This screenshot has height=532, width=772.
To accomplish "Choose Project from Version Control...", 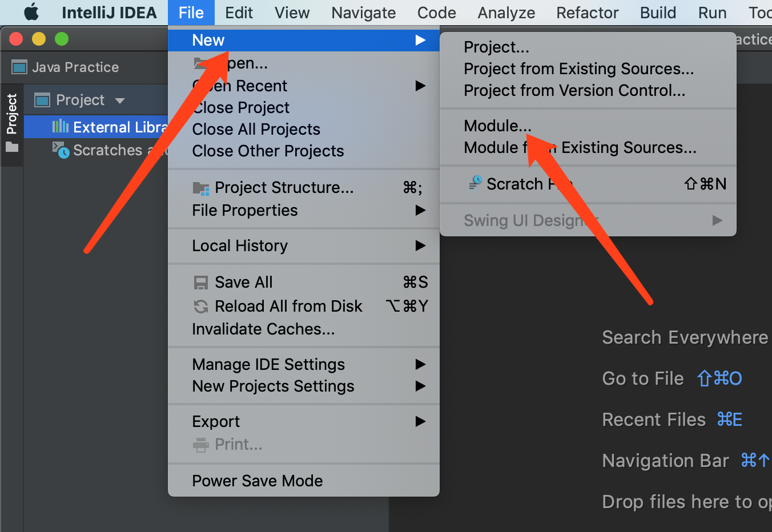I will click(x=574, y=90).
